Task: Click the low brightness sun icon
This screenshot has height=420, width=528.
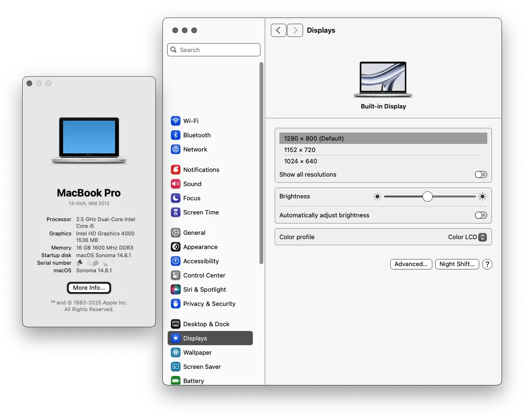Action: 377,197
